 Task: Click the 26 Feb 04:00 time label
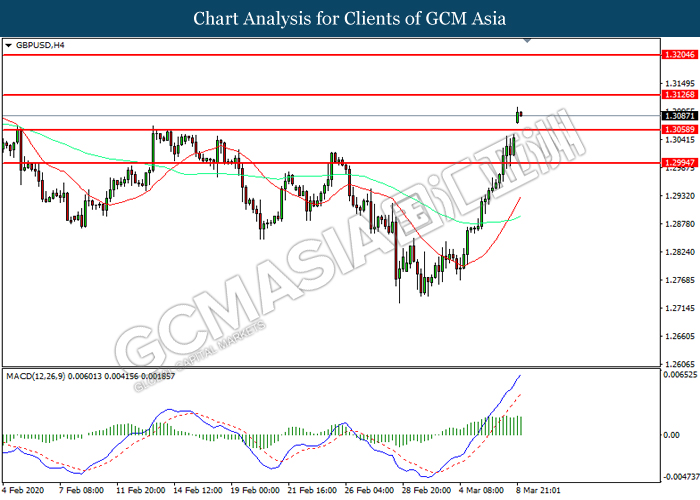point(369,490)
